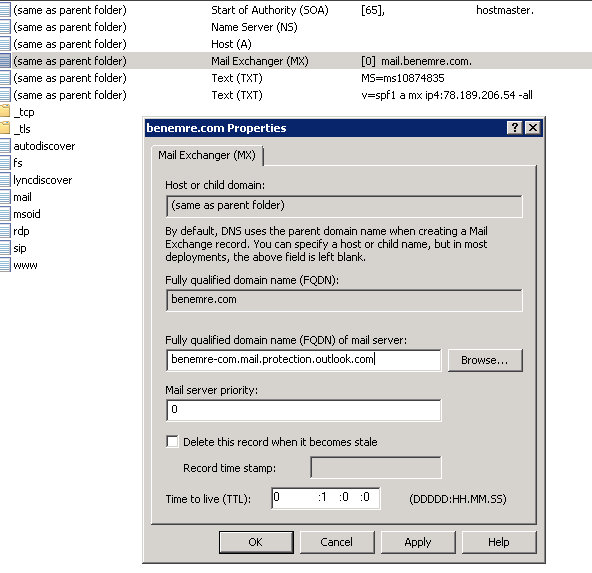
Task: Click the SOA record icon
Action: point(5,10)
